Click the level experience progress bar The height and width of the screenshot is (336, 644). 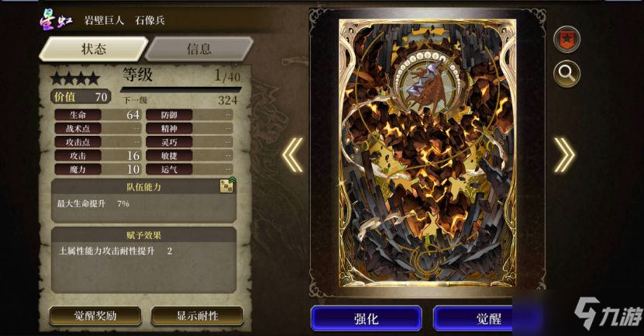tap(181, 90)
